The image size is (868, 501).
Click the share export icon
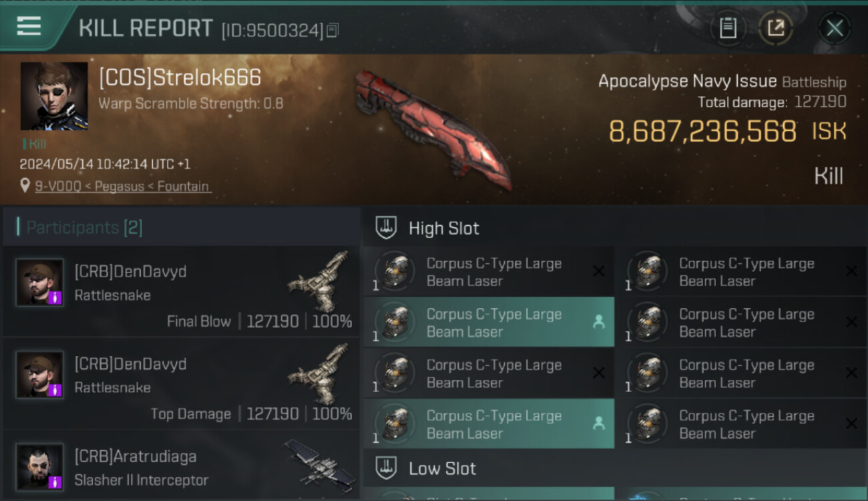[x=775, y=28]
